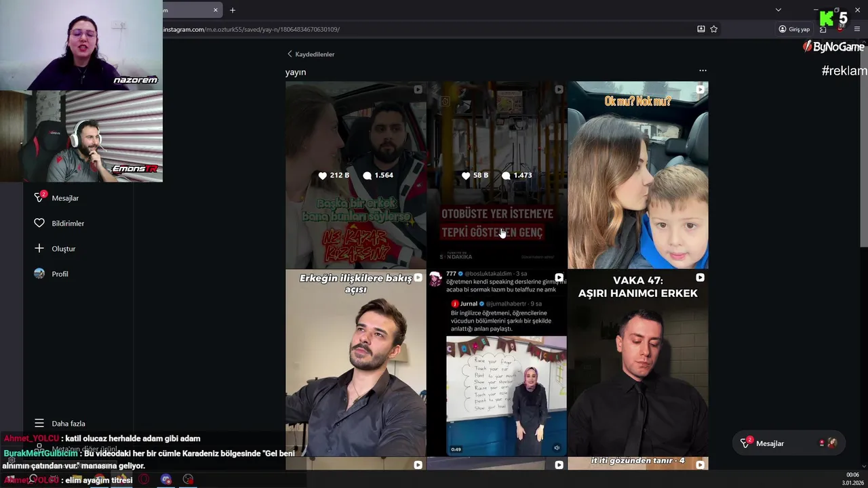Viewport: 868px width, 488px height.
Task: Open the Jurnal İngilizce öğretmeni post
Action: pos(497,363)
